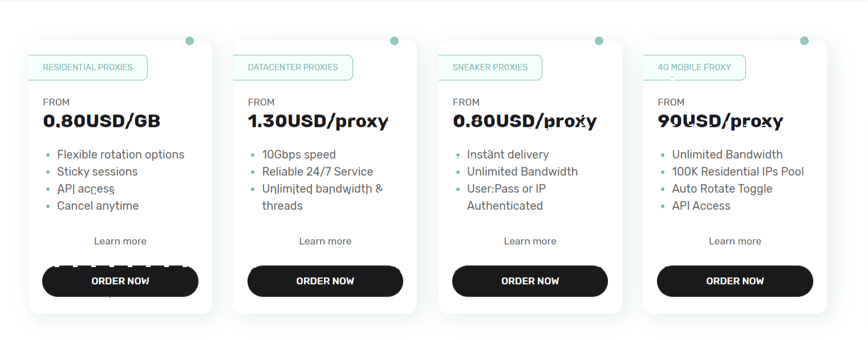Open Learn more for Sneaker Proxies

coord(530,241)
